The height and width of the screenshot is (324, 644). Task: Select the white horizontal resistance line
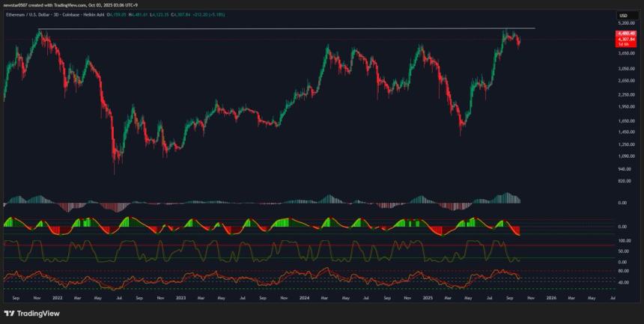[x=300, y=28]
